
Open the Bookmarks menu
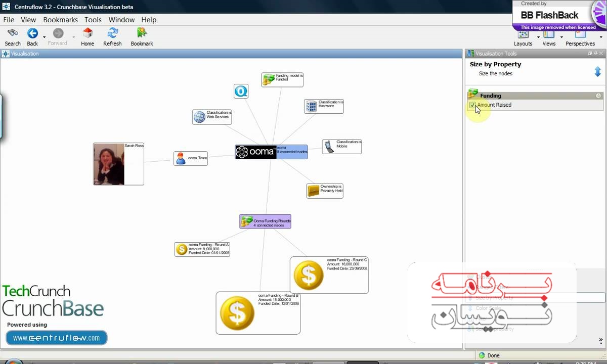coord(61,20)
